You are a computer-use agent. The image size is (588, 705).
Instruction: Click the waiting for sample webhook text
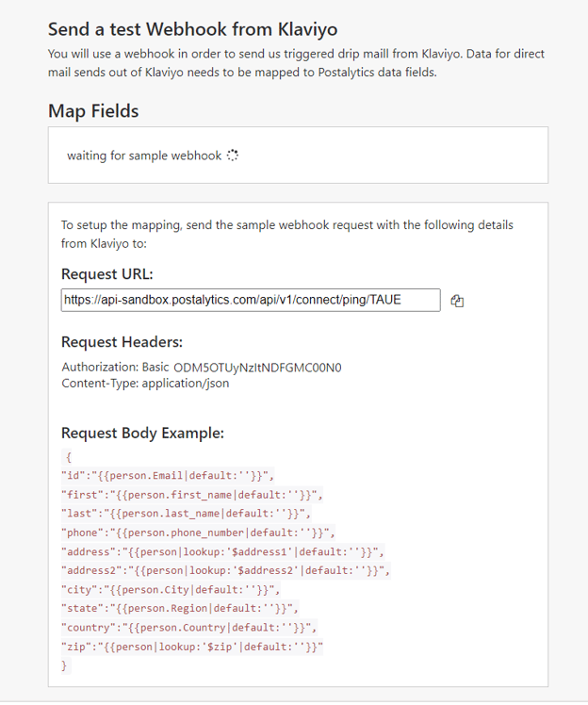144,156
